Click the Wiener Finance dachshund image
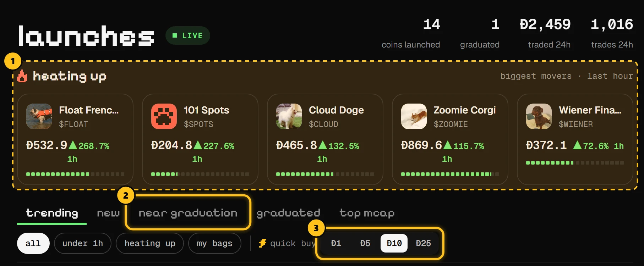The height and width of the screenshot is (266, 644). click(x=539, y=116)
